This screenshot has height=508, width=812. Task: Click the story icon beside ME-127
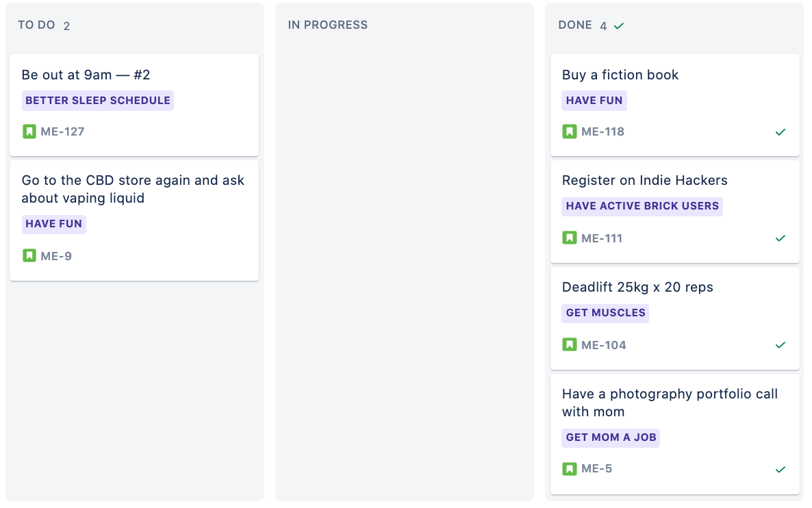[x=29, y=131]
